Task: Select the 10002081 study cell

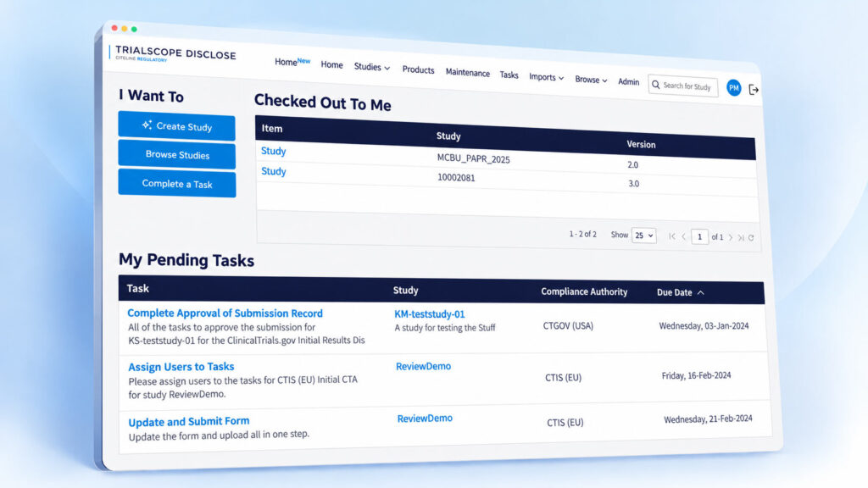Action: click(456, 178)
